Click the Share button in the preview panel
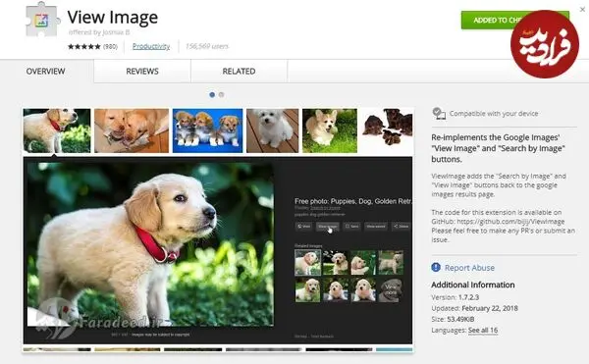The image size is (589, 364). pos(401,227)
